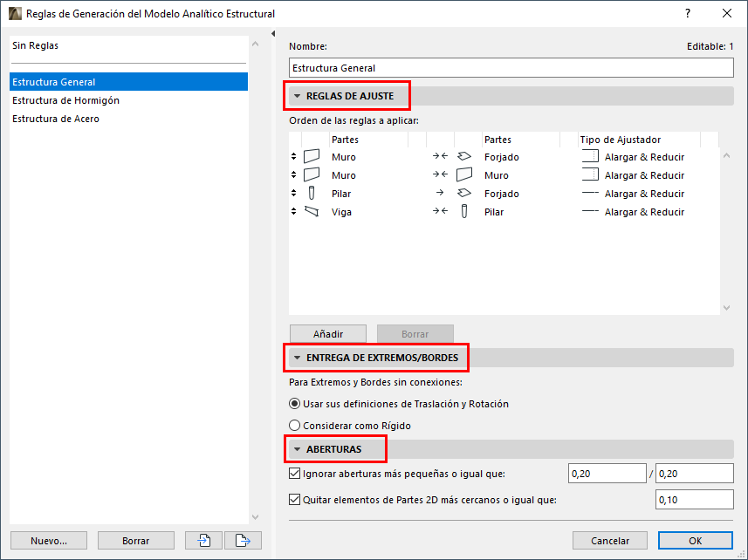Click reorder handle of Muro–Muro rule
748x560 pixels.
(294, 175)
